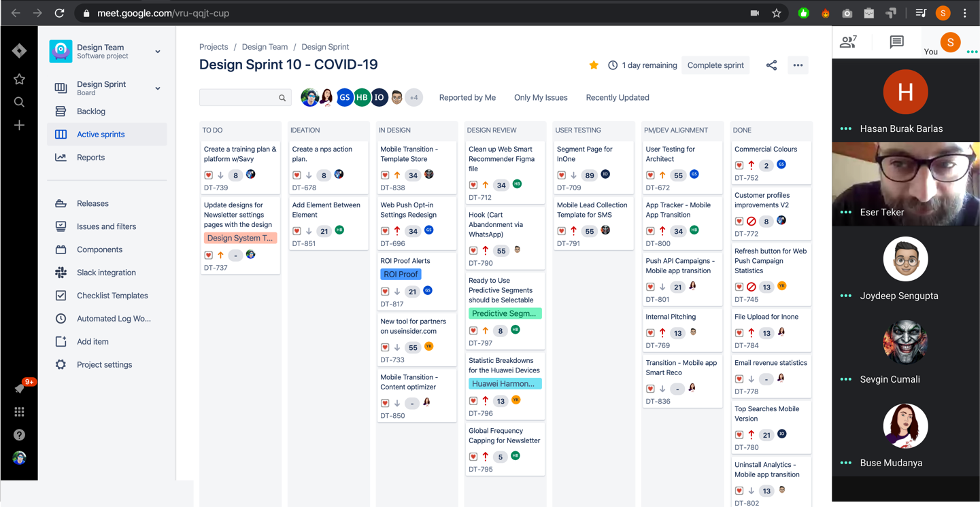Image resolution: width=980 pixels, height=507 pixels.
Task: Click the browser back arrow
Action: pos(16,13)
